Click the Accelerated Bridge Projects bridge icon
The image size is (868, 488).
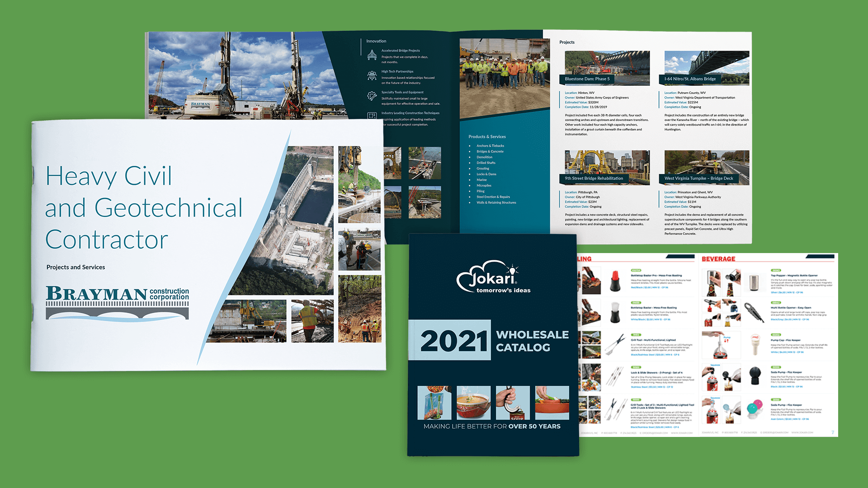point(372,55)
